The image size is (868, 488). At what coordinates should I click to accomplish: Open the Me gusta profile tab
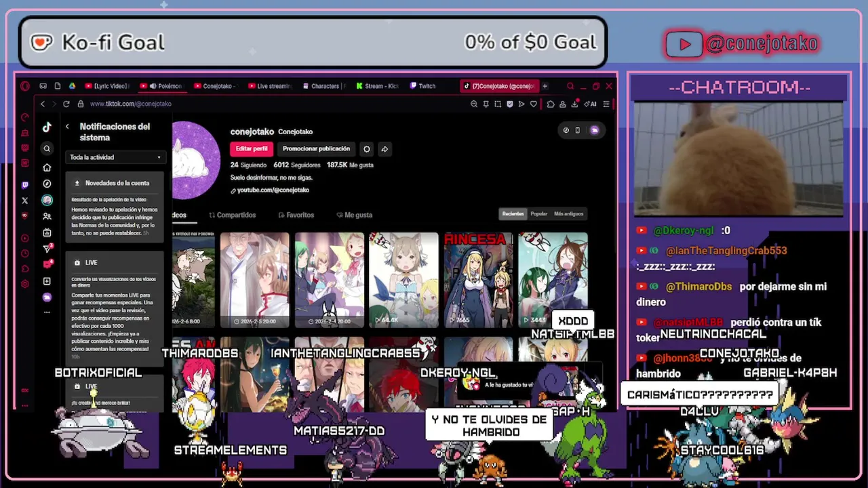point(354,215)
